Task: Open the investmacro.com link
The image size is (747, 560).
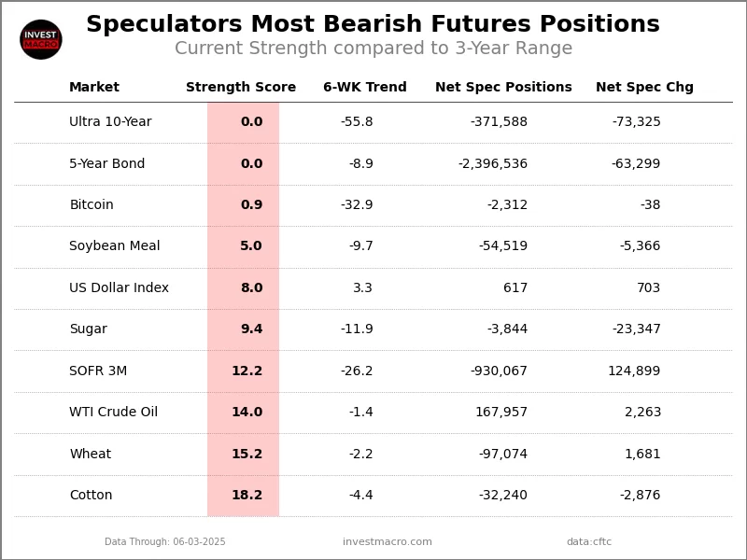Action: pyautogui.click(x=388, y=542)
